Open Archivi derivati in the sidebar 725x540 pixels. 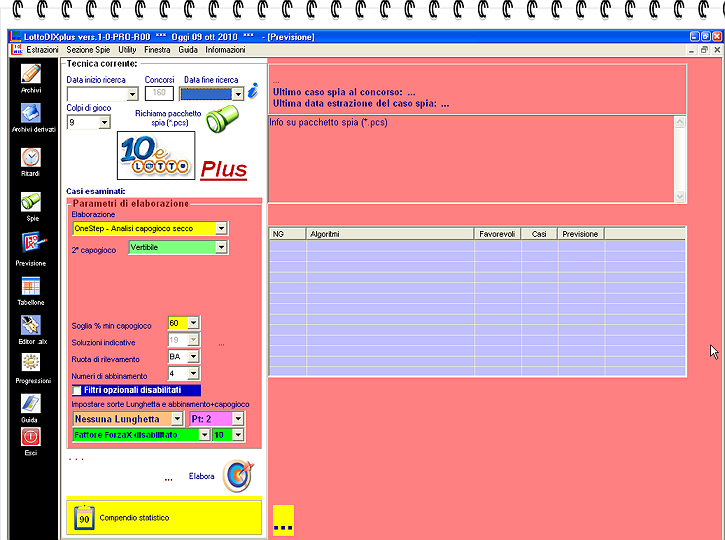[31, 113]
